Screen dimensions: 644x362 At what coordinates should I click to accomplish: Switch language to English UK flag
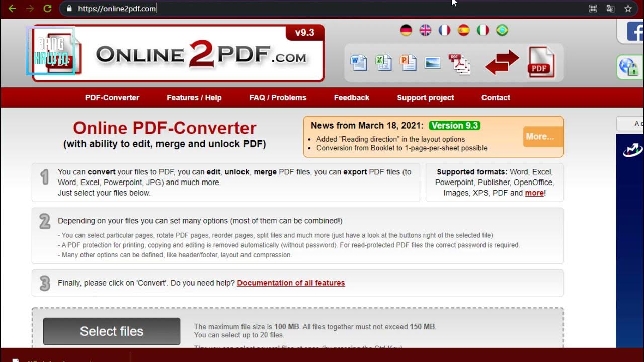coord(425,30)
